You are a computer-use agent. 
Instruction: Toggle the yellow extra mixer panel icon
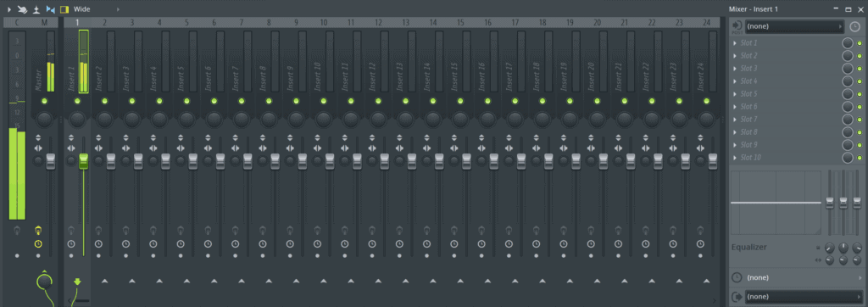click(x=64, y=9)
